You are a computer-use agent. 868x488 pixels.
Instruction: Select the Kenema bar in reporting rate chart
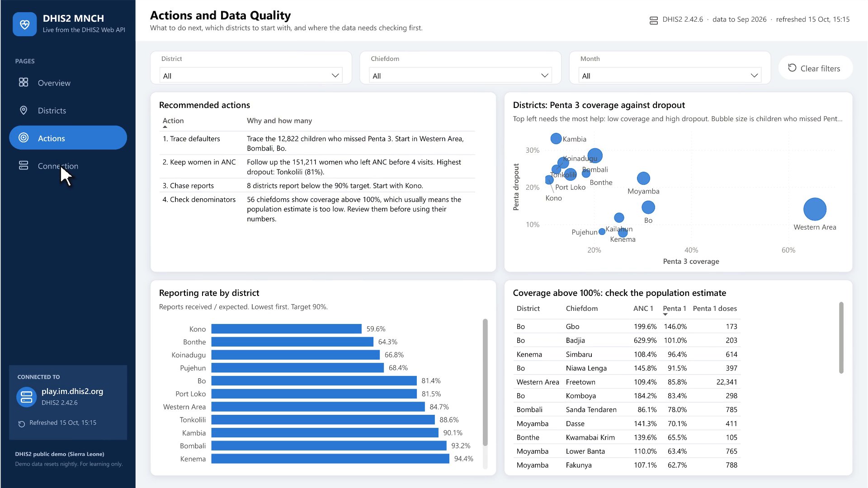coord(330,459)
